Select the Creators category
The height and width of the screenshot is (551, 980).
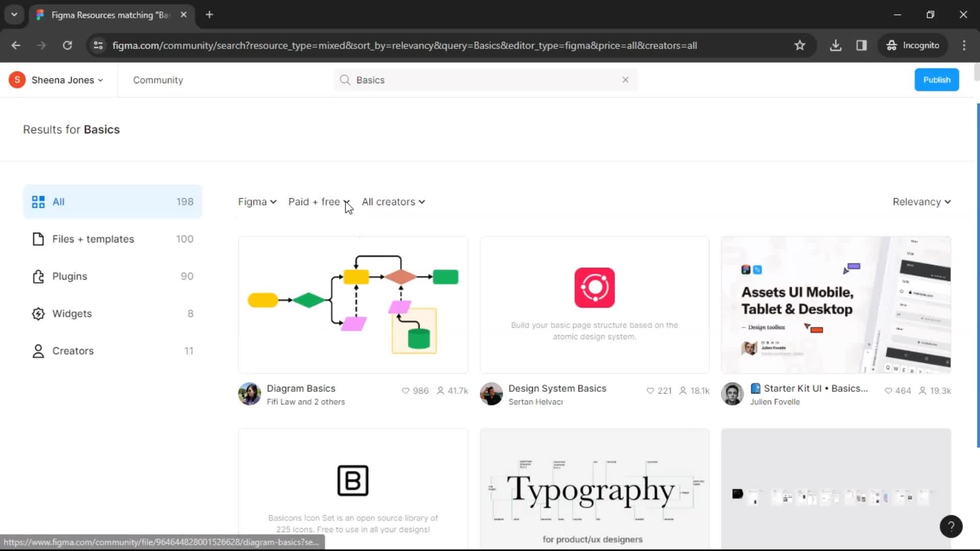(113, 351)
